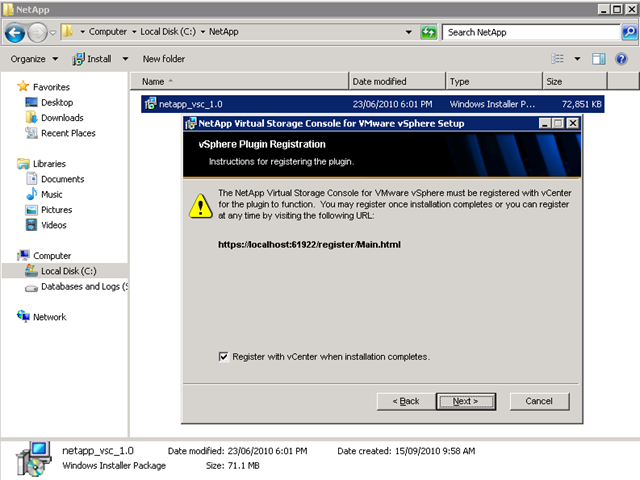This screenshot has height=480, width=640.
Task: Click the search magnifier icon
Action: 629,32
